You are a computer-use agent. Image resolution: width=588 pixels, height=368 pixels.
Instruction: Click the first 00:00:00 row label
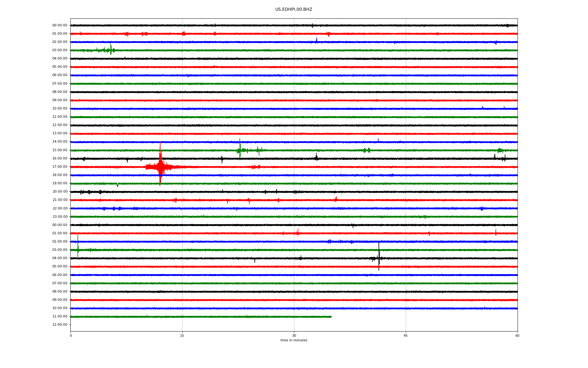point(60,25)
